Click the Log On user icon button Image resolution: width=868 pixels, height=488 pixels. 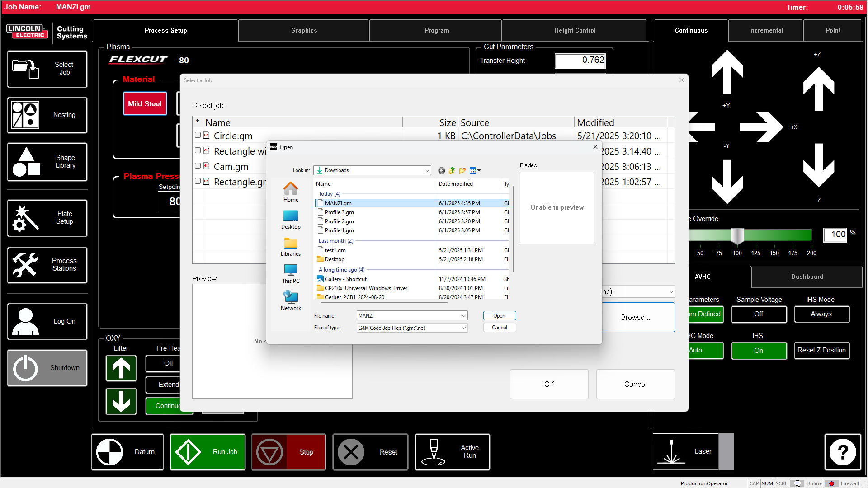pyautogui.click(x=47, y=321)
